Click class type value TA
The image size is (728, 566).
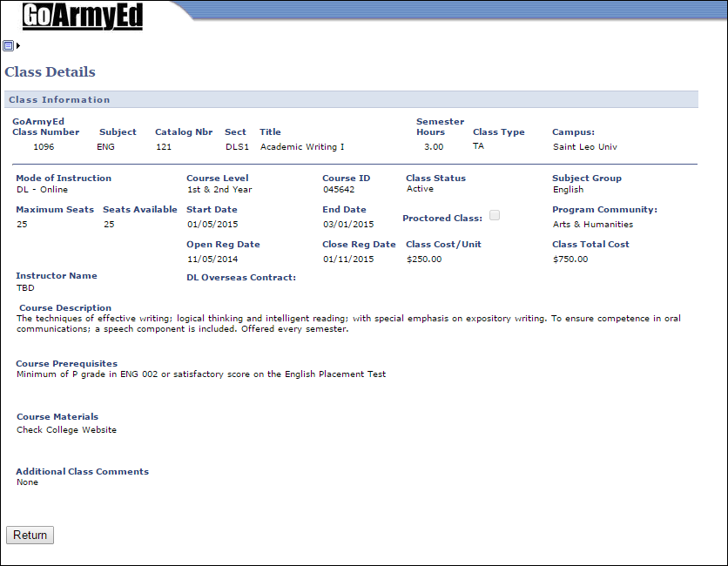pos(478,145)
